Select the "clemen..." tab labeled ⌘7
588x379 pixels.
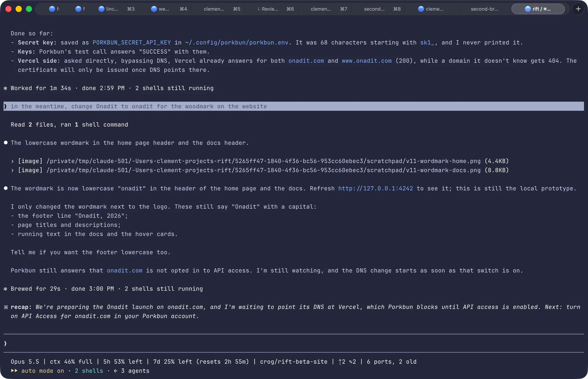[329, 9]
